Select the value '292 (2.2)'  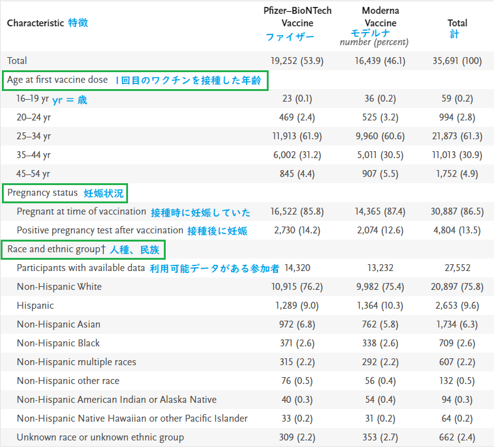(380, 362)
